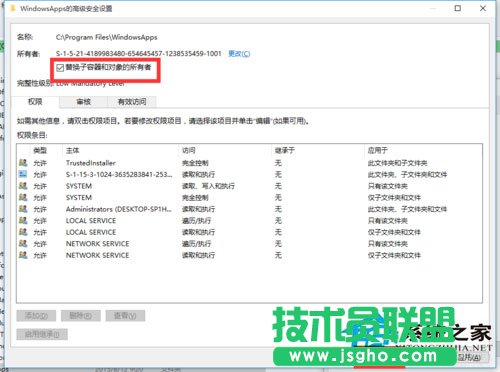The image size is (500, 372).
Task: Click folder icon in window title bar
Action: (13, 8)
